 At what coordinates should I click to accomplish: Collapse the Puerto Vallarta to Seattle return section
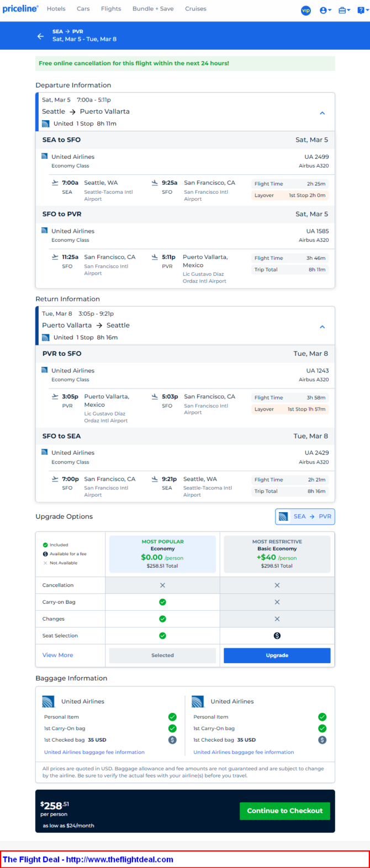pos(323,327)
